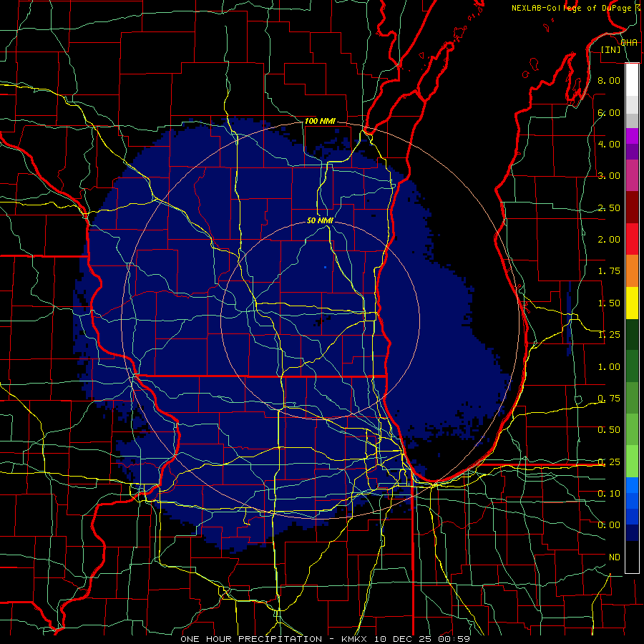Click the 0.00 legend value

pyautogui.click(x=609, y=525)
